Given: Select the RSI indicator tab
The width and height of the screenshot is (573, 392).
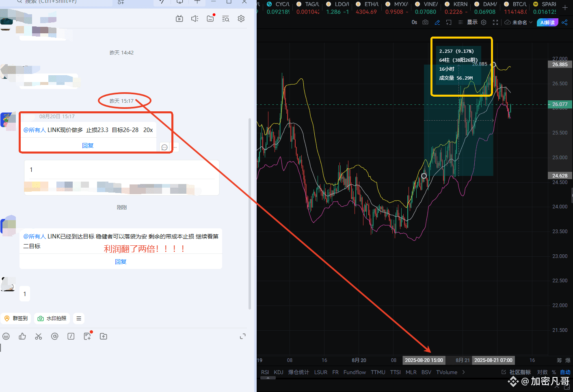Looking at the screenshot, I should coord(265,372).
